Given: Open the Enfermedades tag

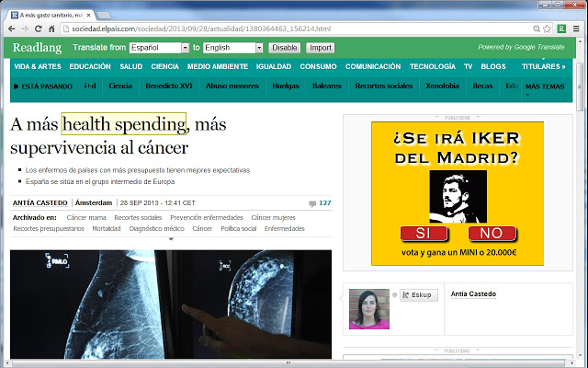Looking at the screenshot, I should pyautogui.click(x=284, y=229).
